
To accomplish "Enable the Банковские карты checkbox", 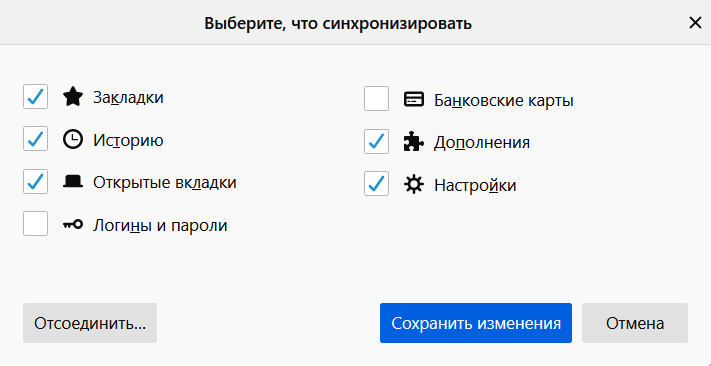I will coord(376,99).
